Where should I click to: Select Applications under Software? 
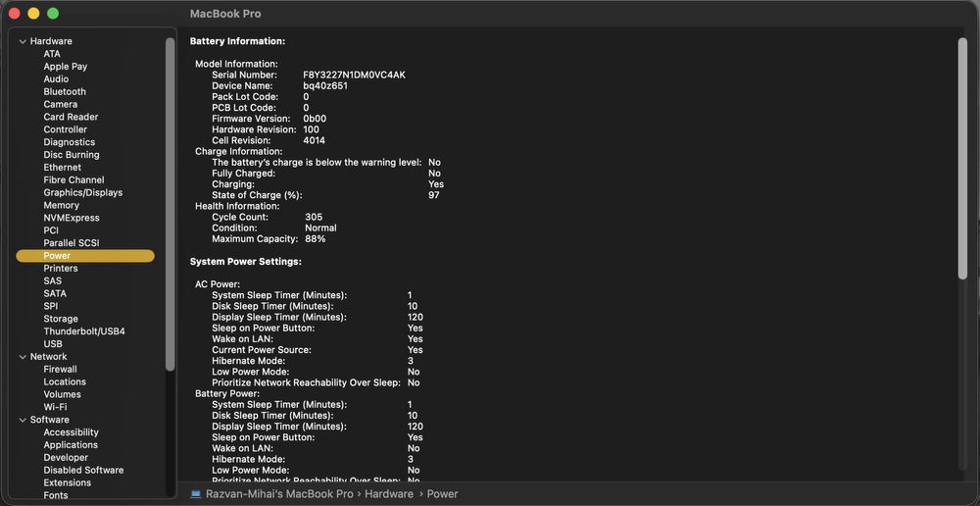pos(71,445)
